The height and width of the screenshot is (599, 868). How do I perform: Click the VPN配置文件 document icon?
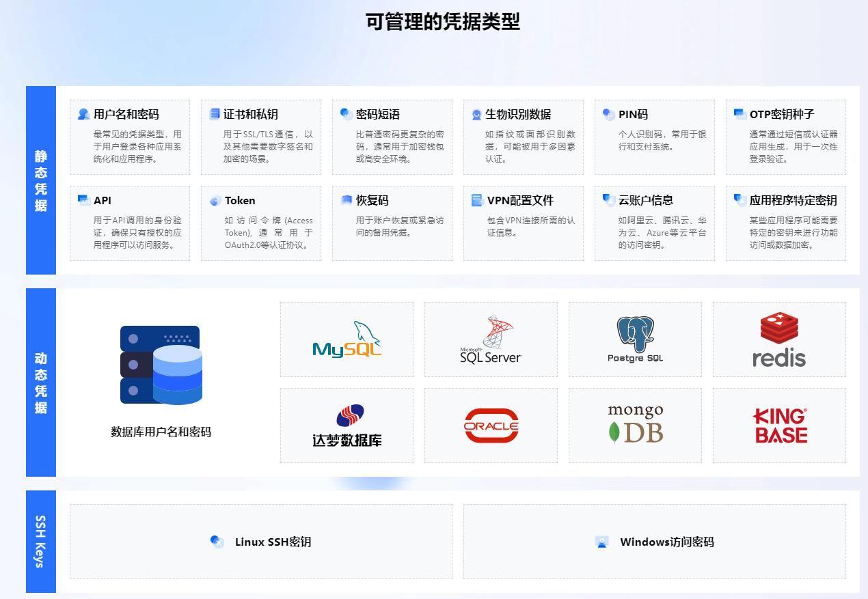coord(477,200)
